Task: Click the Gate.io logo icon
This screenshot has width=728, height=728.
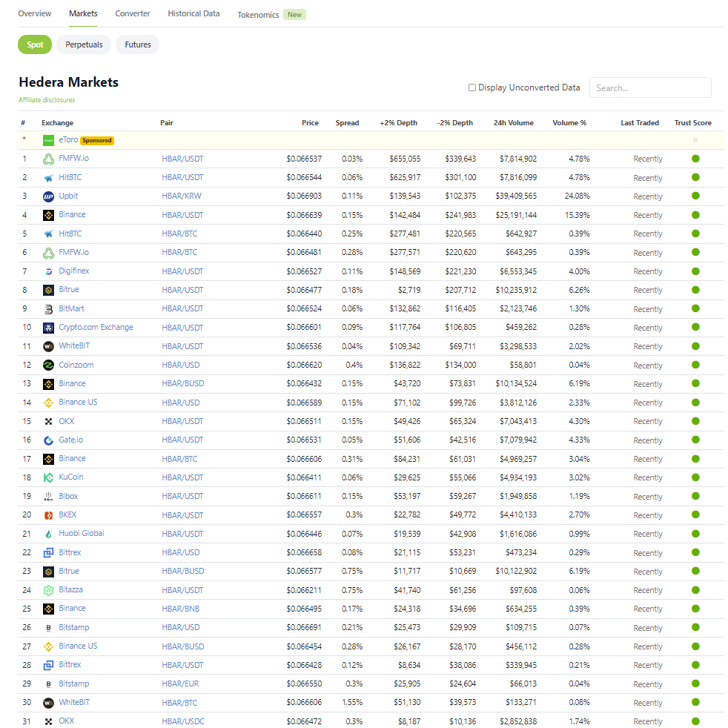Action: (x=48, y=440)
